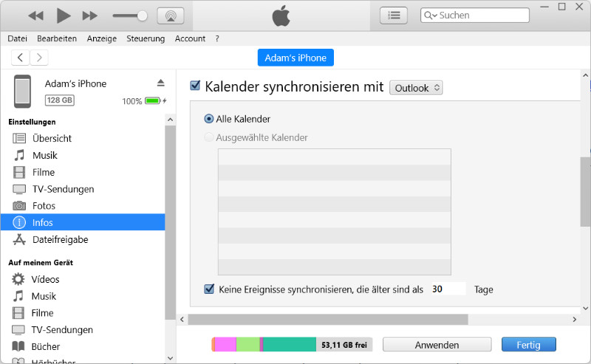Navigate back with the left chevron
This screenshot has width=591, height=364.
(20, 58)
